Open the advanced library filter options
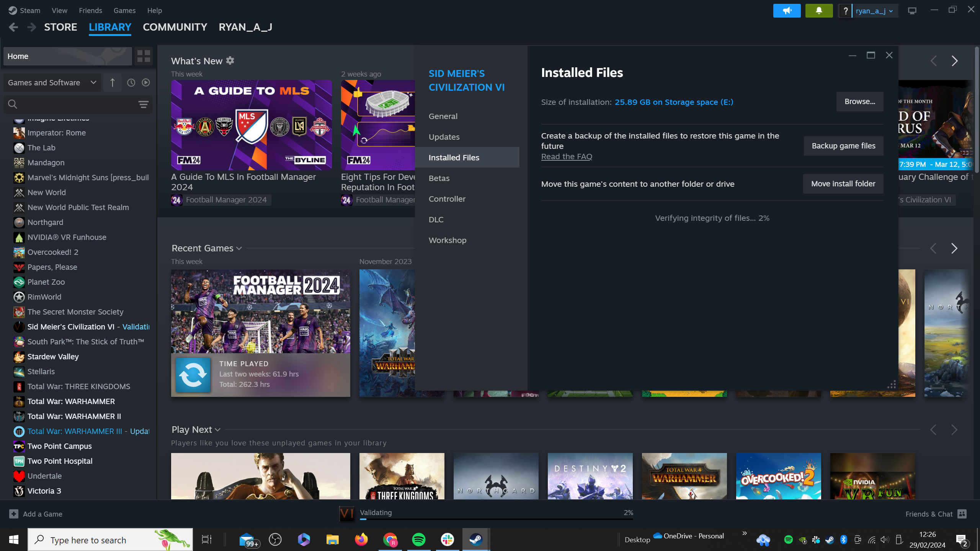The image size is (980, 551). [144, 104]
